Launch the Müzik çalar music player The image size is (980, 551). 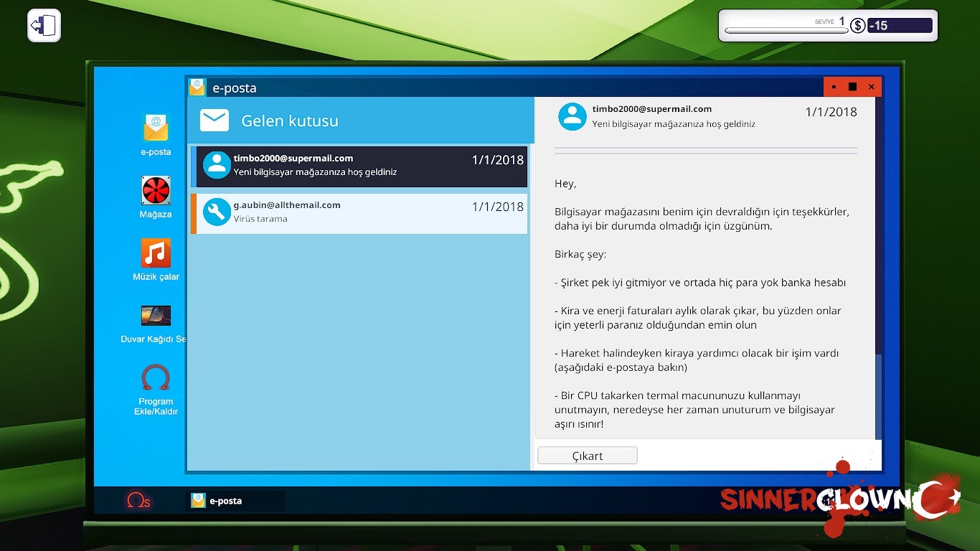pyautogui.click(x=156, y=253)
